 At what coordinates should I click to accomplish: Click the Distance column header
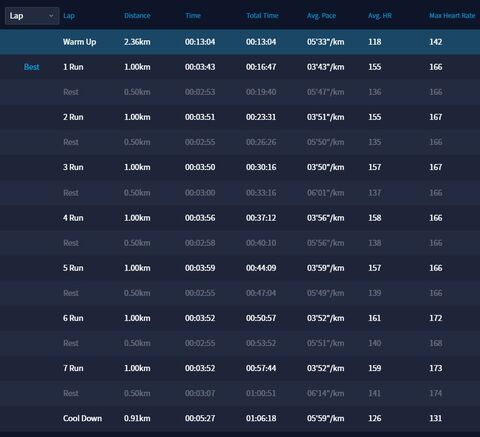click(x=137, y=16)
